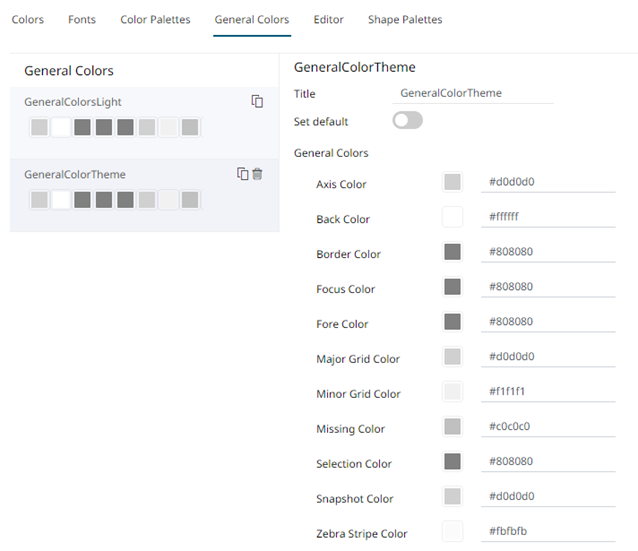Click the Back Color white swatch
This screenshot has height=551, width=638.
pyautogui.click(x=452, y=217)
